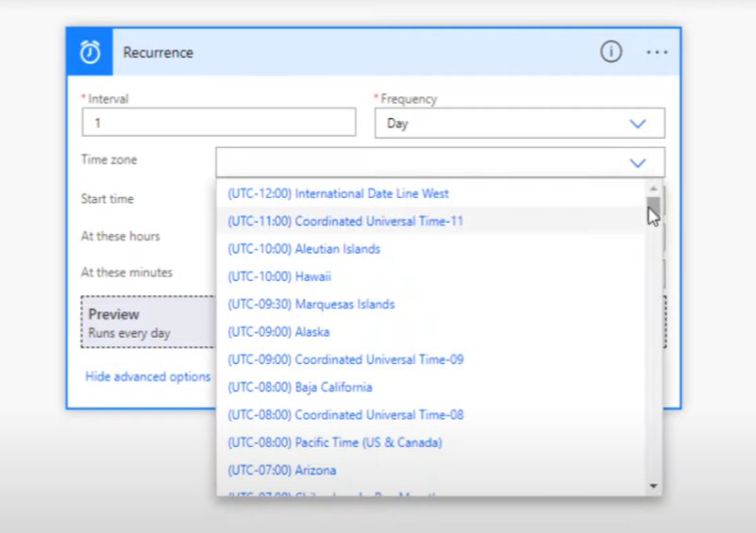756x533 pixels.
Task: Click Hide advanced options link
Action: coord(147,376)
